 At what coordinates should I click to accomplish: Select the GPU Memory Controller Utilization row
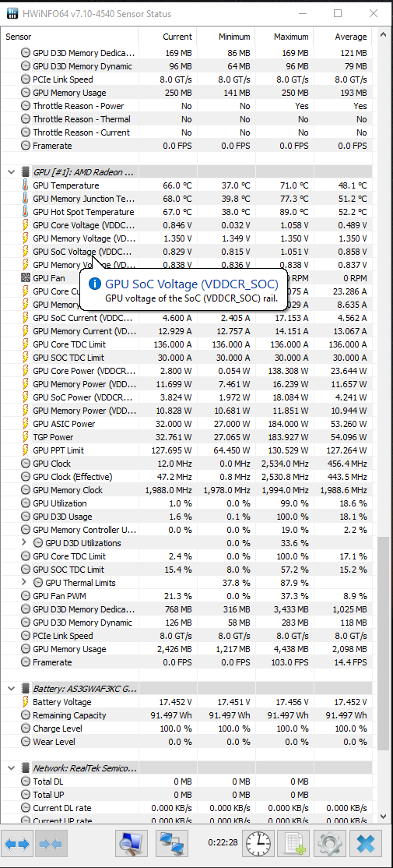[186, 530]
